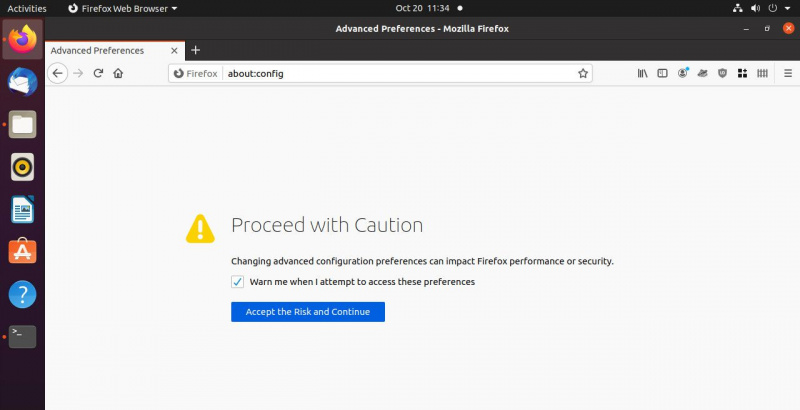Minimize the Firefox window

[x=746, y=29]
